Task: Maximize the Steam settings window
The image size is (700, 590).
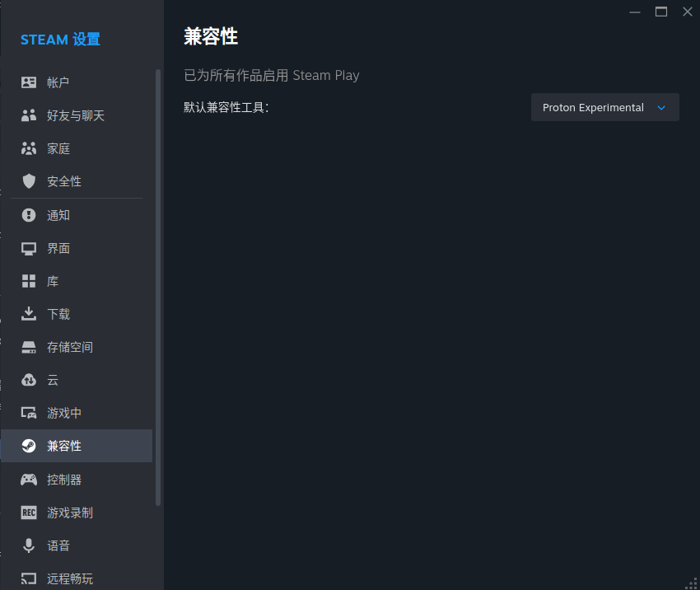Action: click(660, 12)
